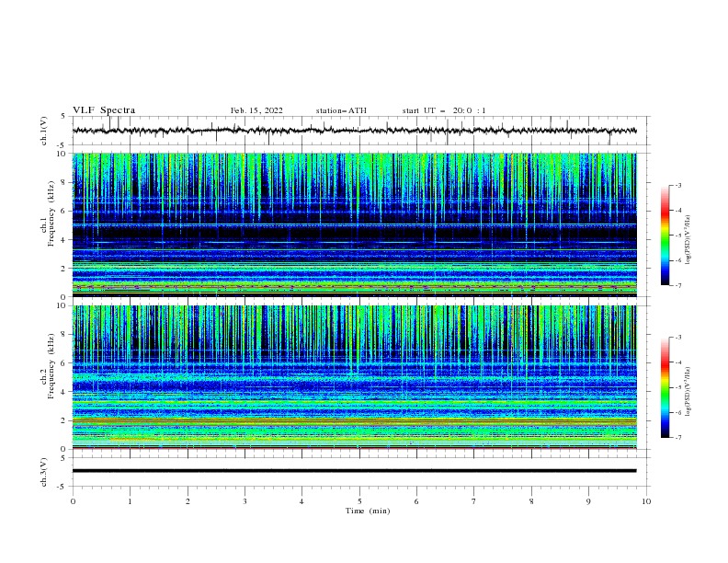Click the ch.2 frequency axis "8" tick
The image size is (728, 563).
point(63,335)
